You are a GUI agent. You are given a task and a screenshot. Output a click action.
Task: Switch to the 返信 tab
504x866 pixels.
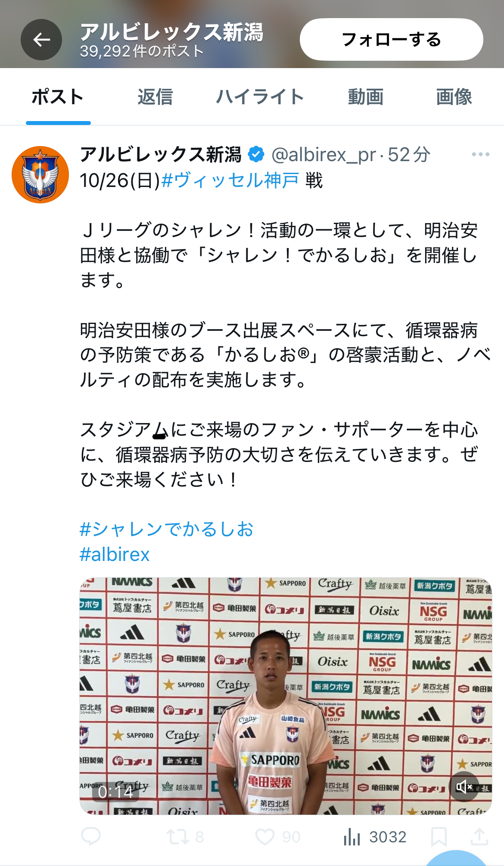click(155, 97)
